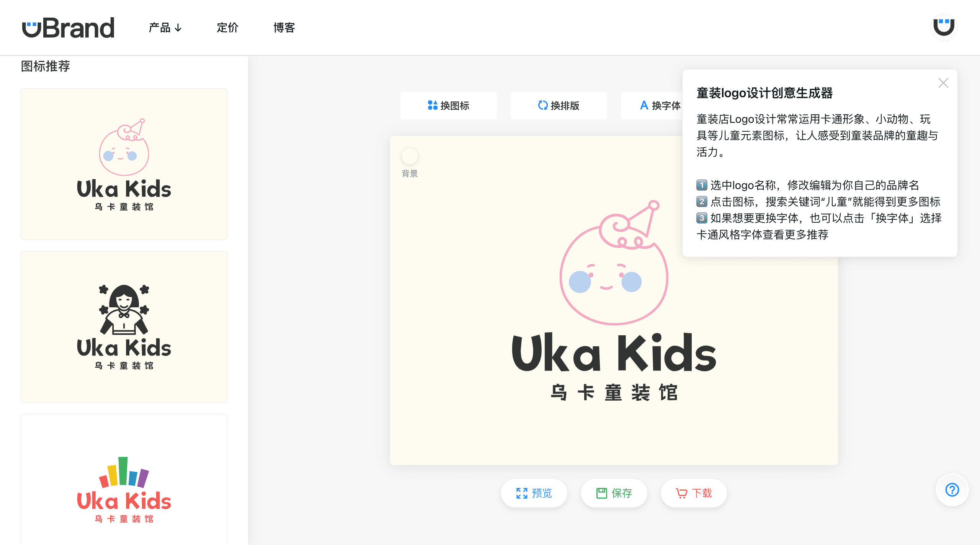The height and width of the screenshot is (545, 980).
Task: Open the 背景 background color swatch
Action: point(409,156)
